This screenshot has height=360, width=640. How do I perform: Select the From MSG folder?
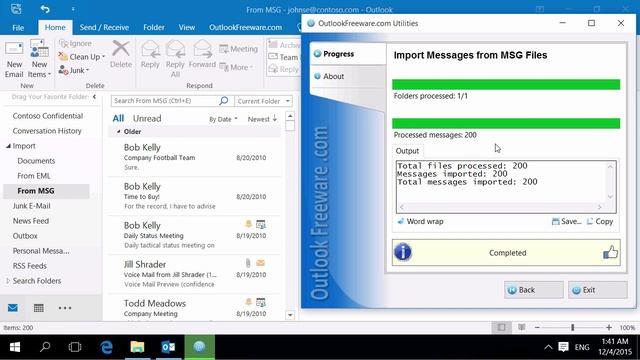coord(46,191)
